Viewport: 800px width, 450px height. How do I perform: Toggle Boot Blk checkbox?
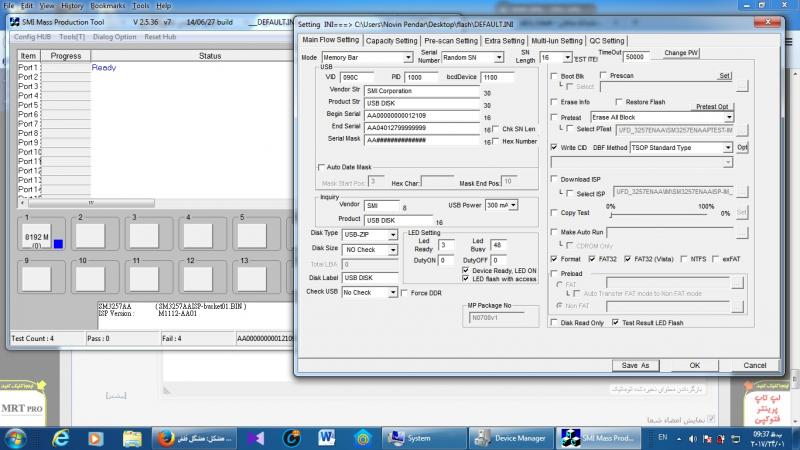pos(554,76)
